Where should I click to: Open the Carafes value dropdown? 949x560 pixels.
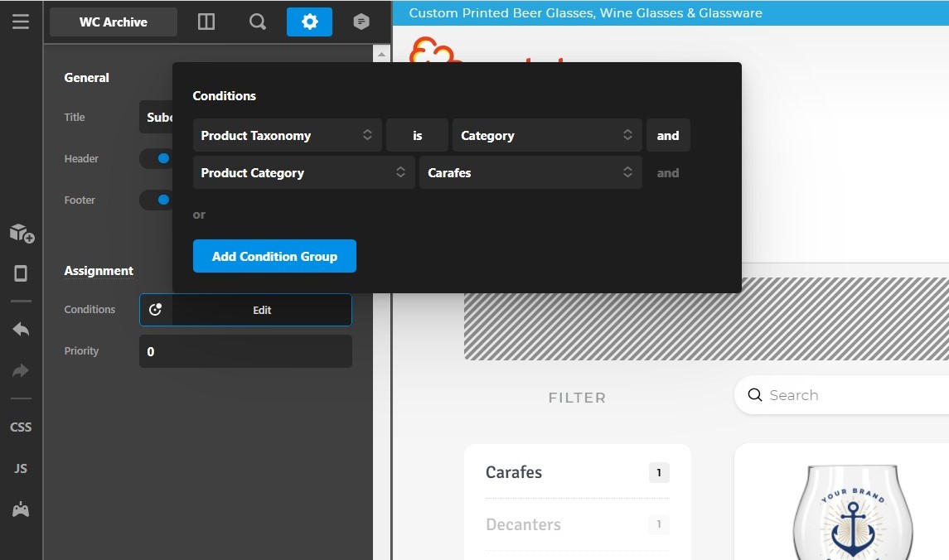click(x=530, y=173)
